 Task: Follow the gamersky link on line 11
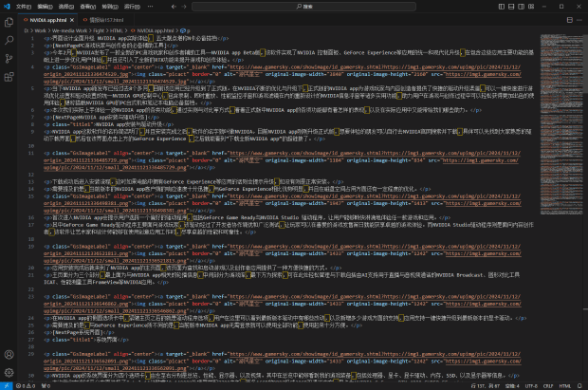375,153
